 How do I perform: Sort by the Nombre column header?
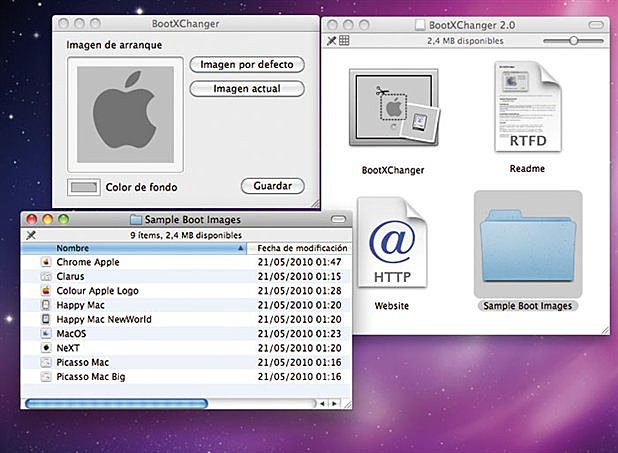point(134,248)
